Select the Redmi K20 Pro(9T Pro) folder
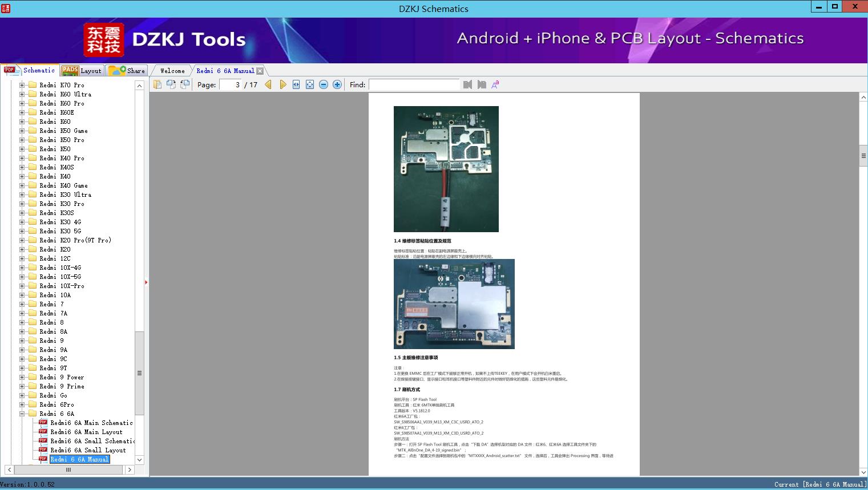Screen dimensions: 868x490 click(x=75, y=240)
